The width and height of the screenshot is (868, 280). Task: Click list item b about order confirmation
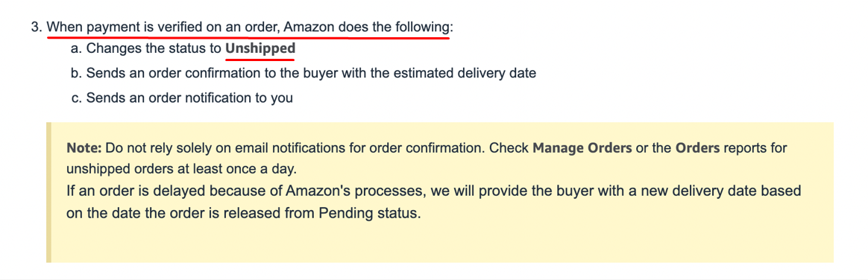pos(304,73)
